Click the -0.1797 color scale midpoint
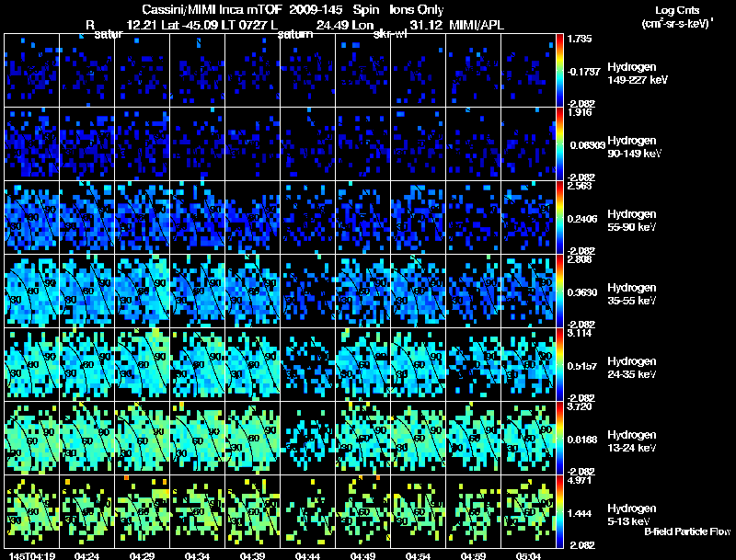736x560 pixels. (584, 72)
